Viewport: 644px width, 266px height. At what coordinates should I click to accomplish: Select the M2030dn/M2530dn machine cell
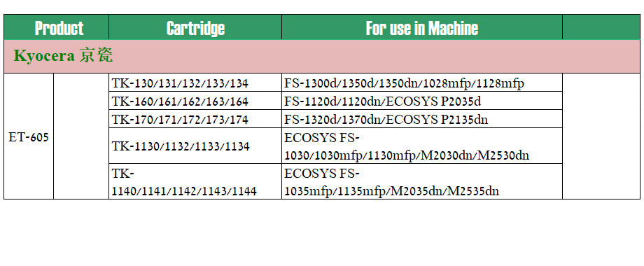(x=422, y=146)
